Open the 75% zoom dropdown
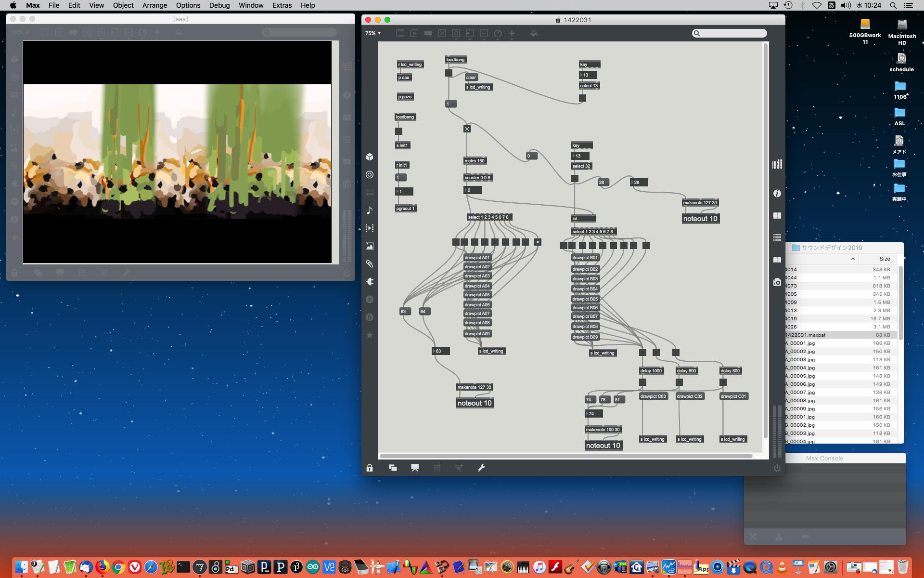 pyautogui.click(x=373, y=33)
